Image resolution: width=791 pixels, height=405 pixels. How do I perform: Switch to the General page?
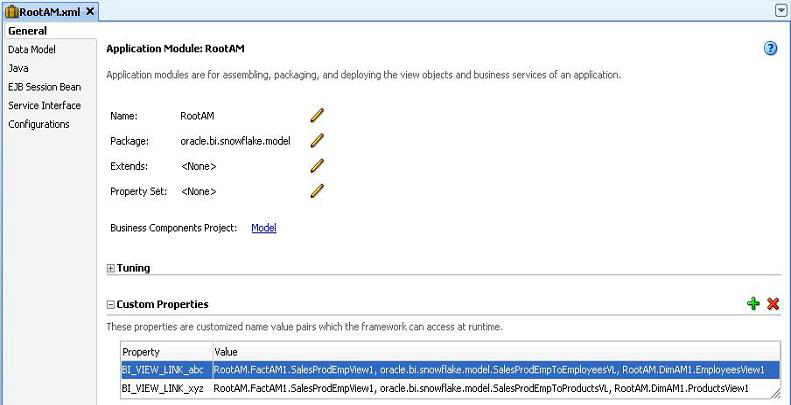[28, 31]
